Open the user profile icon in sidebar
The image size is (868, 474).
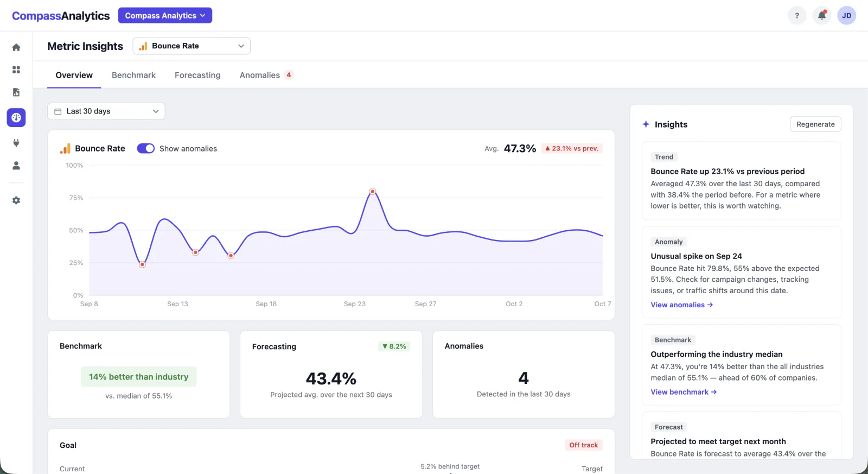[16, 166]
